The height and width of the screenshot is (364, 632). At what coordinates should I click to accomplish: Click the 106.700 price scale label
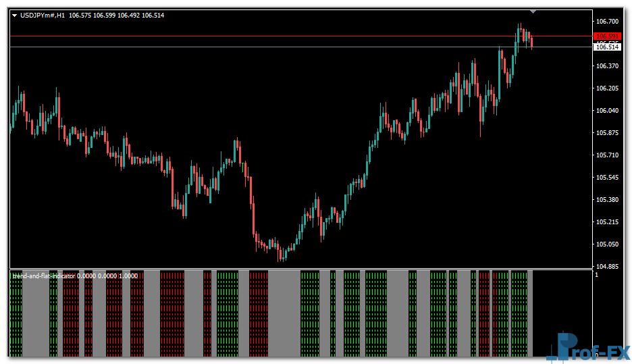pos(608,22)
